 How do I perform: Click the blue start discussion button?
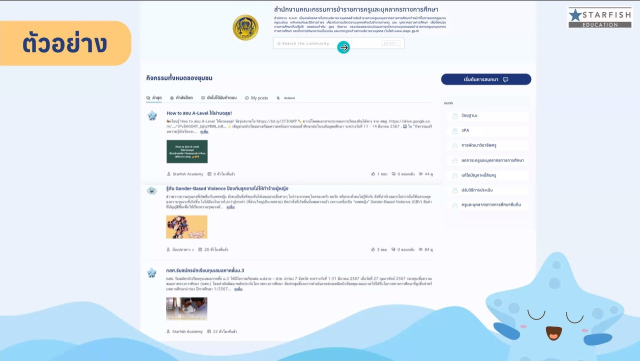click(x=486, y=79)
